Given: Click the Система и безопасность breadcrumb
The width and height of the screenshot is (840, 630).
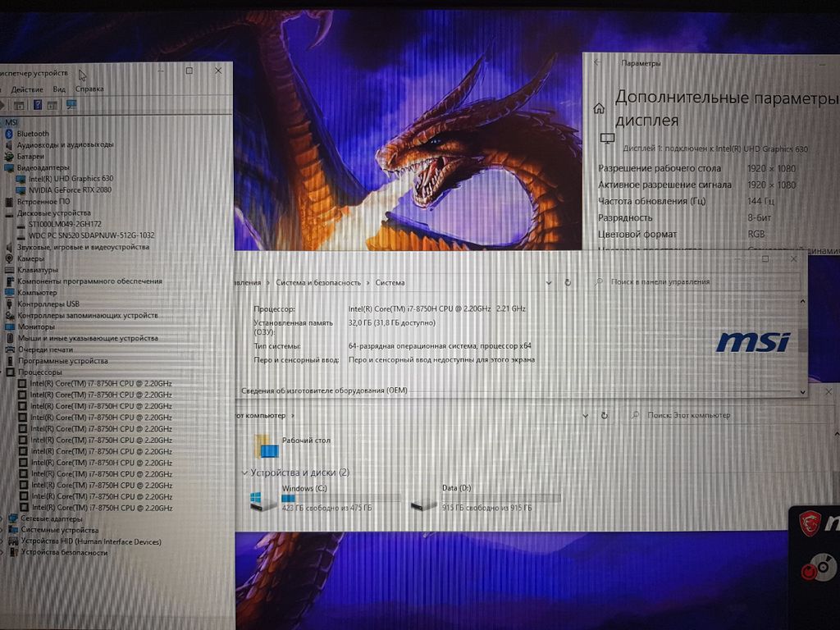Looking at the screenshot, I should pyautogui.click(x=318, y=283).
